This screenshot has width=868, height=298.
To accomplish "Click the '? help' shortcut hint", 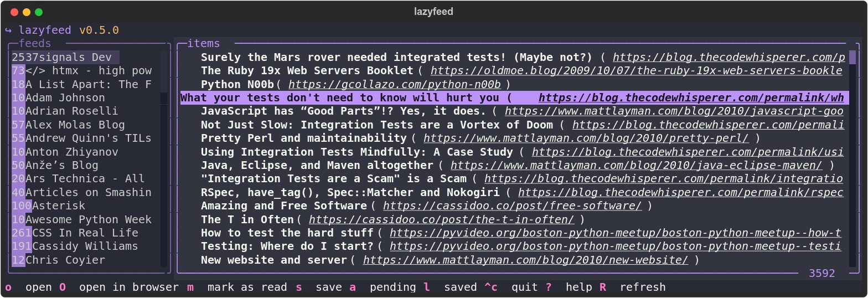I will point(569,287).
